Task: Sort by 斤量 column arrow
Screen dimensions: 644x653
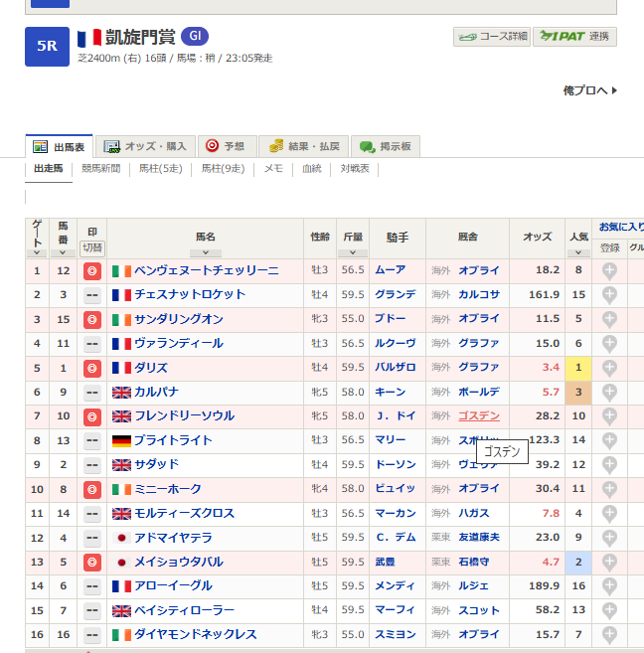Action: click(353, 252)
